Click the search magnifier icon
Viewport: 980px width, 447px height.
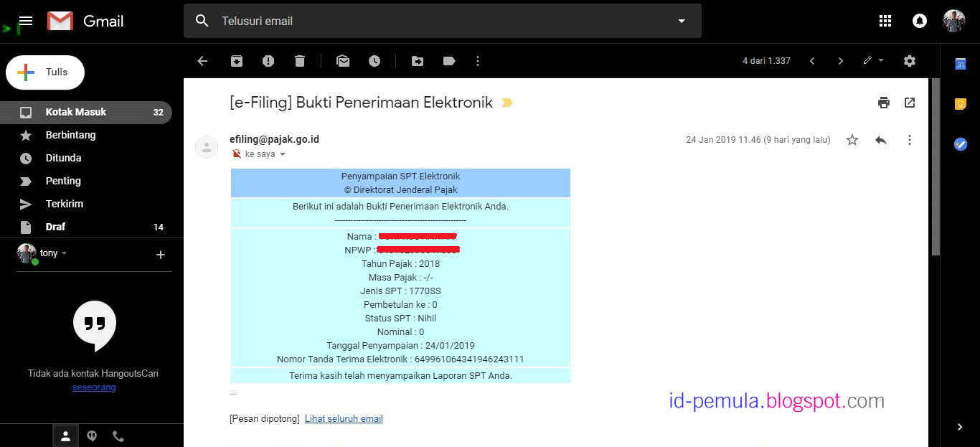(202, 21)
